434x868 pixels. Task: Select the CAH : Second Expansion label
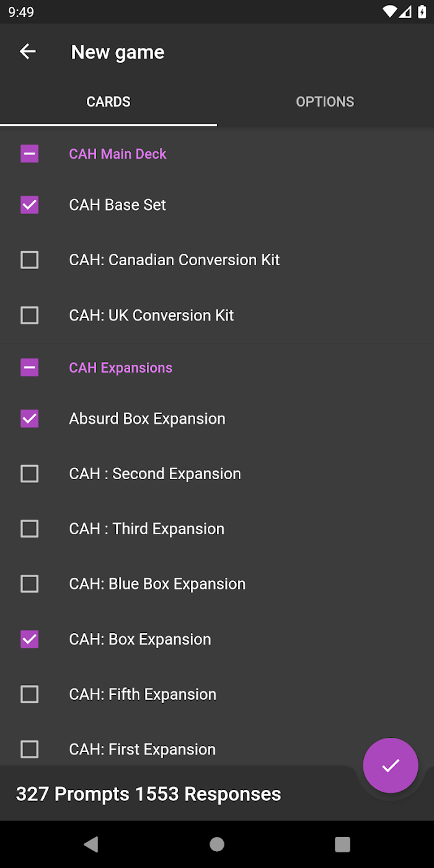[x=155, y=474]
